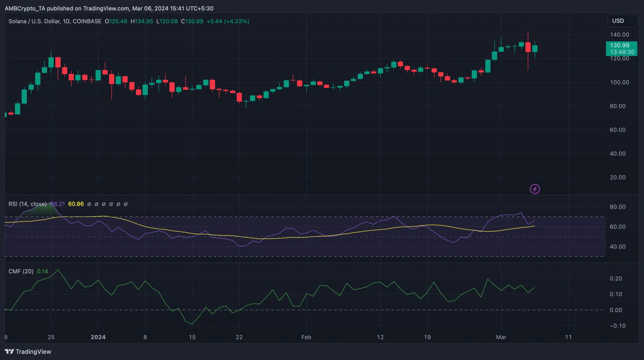Click the 12 date label on time axis
Screen dimensions: 644x360
[x=380, y=337]
